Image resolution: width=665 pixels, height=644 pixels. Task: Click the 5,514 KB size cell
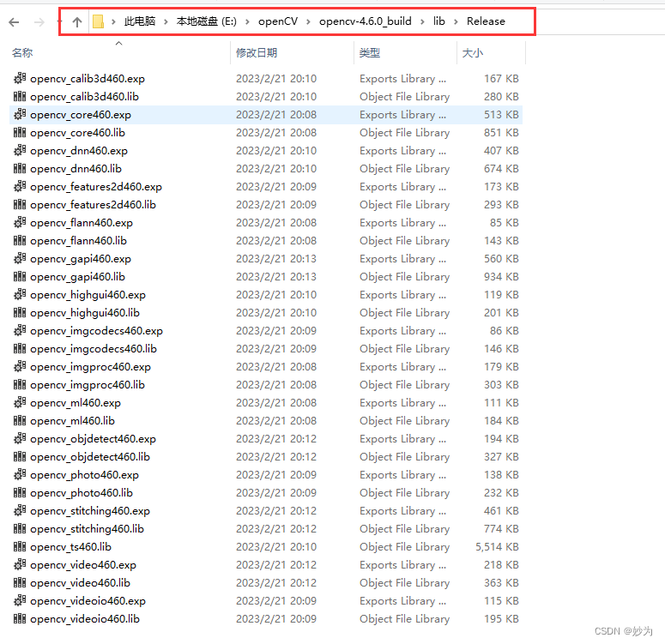(x=497, y=546)
